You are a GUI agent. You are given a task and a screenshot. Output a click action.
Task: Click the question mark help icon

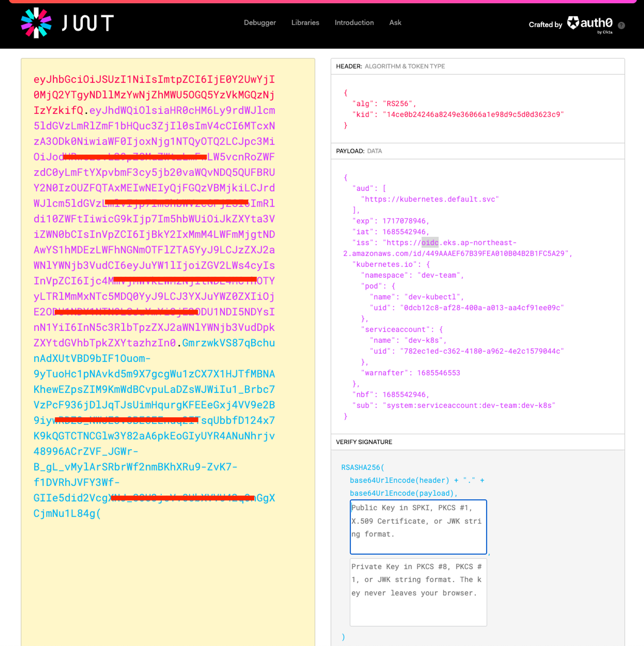point(621,25)
